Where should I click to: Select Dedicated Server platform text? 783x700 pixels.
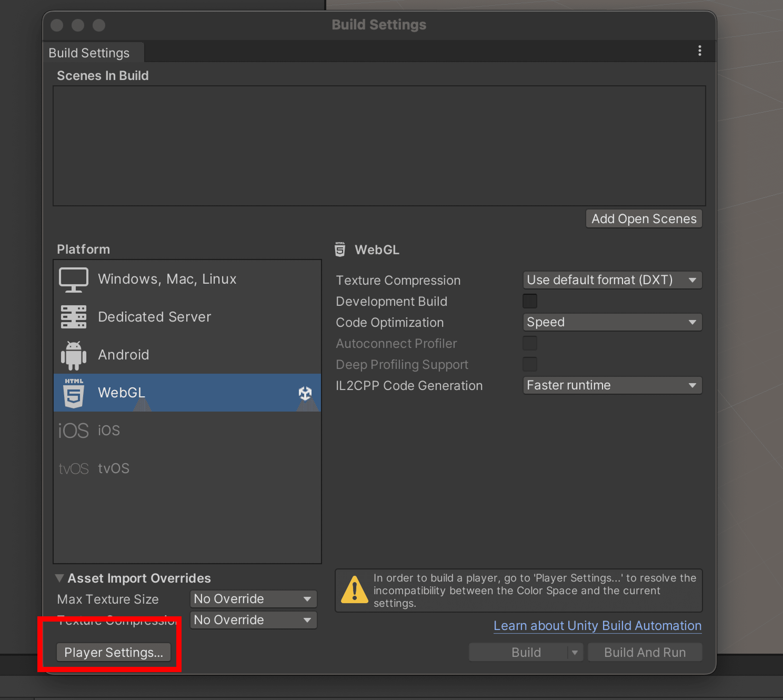pyautogui.click(x=154, y=317)
